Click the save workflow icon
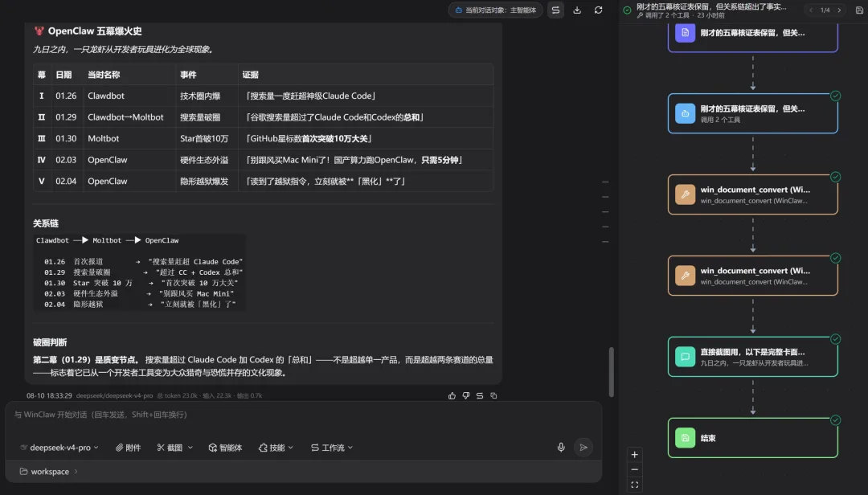The width and height of the screenshot is (868, 495). pos(859,10)
